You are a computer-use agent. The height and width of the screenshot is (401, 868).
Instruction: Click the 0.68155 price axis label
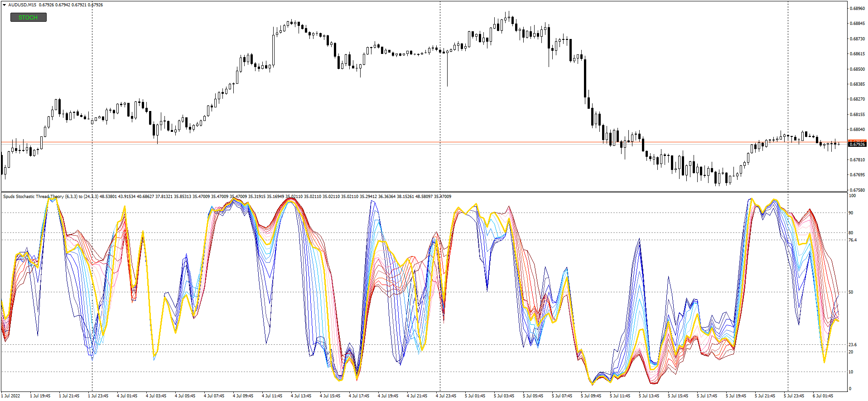(857, 115)
